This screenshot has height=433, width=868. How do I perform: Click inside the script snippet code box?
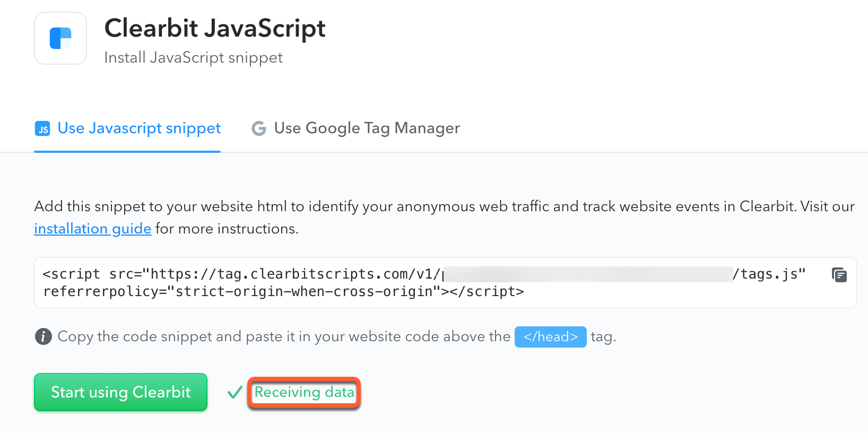pos(446,283)
